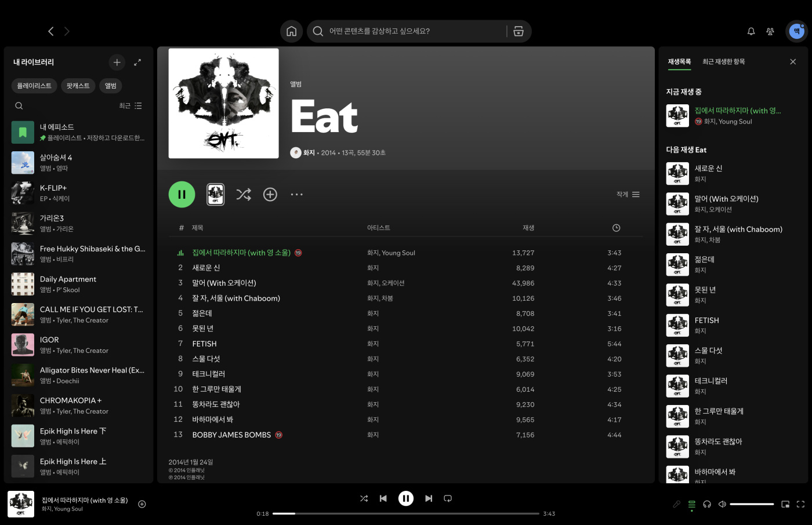Click the Home icon button

(291, 31)
